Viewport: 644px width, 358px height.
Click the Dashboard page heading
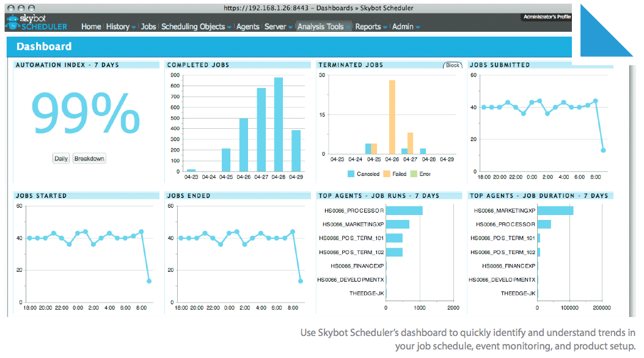[44, 46]
